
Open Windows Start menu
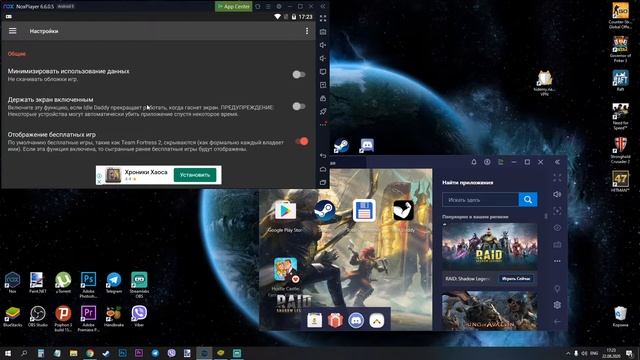click(7, 353)
